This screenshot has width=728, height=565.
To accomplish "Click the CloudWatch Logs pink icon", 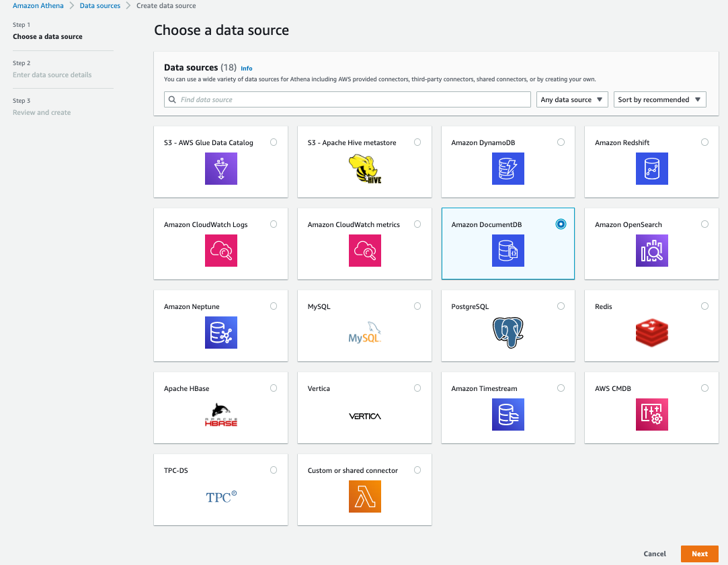I will tap(221, 251).
